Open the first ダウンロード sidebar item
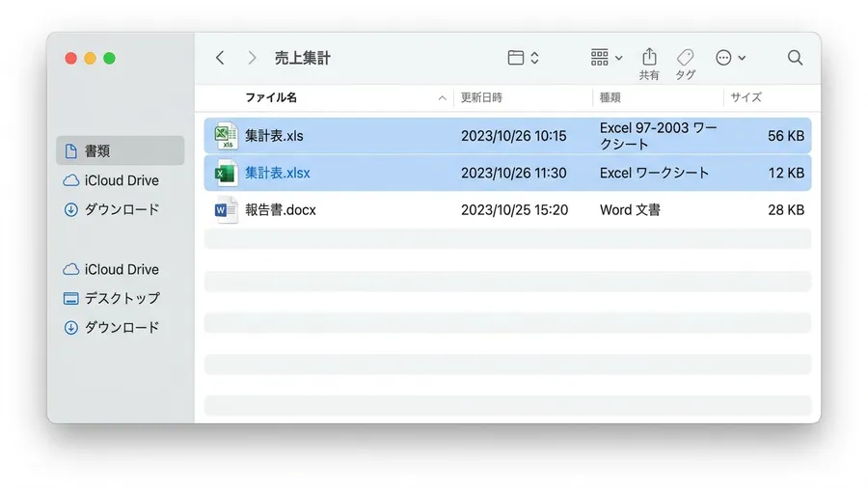The width and height of the screenshot is (868, 488). click(x=111, y=209)
